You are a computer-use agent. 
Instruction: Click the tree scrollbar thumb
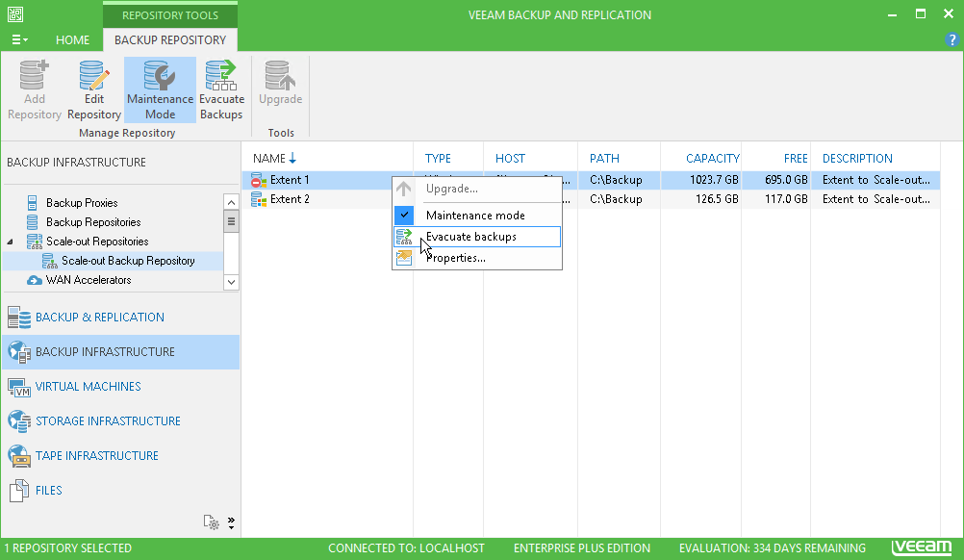231,221
